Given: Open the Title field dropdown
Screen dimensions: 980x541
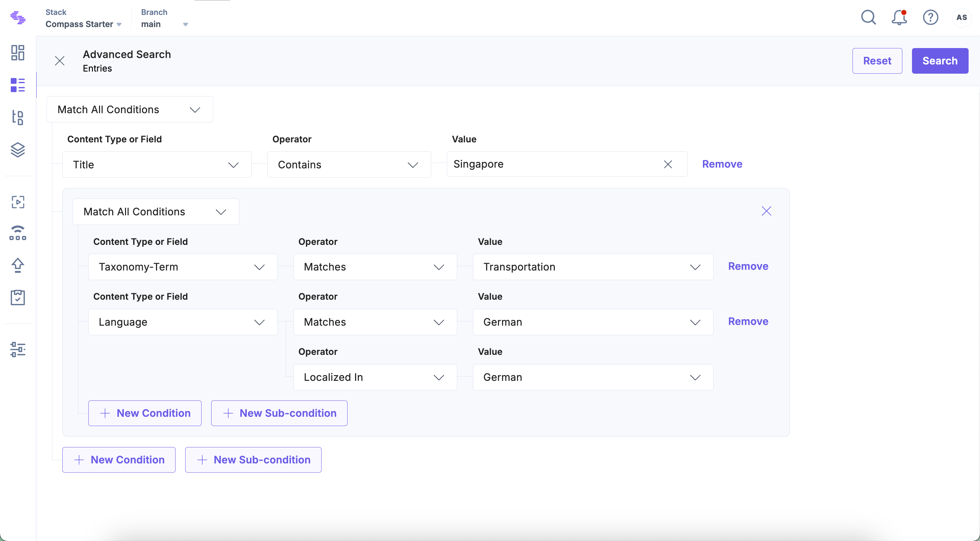Looking at the screenshot, I should tap(157, 165).
